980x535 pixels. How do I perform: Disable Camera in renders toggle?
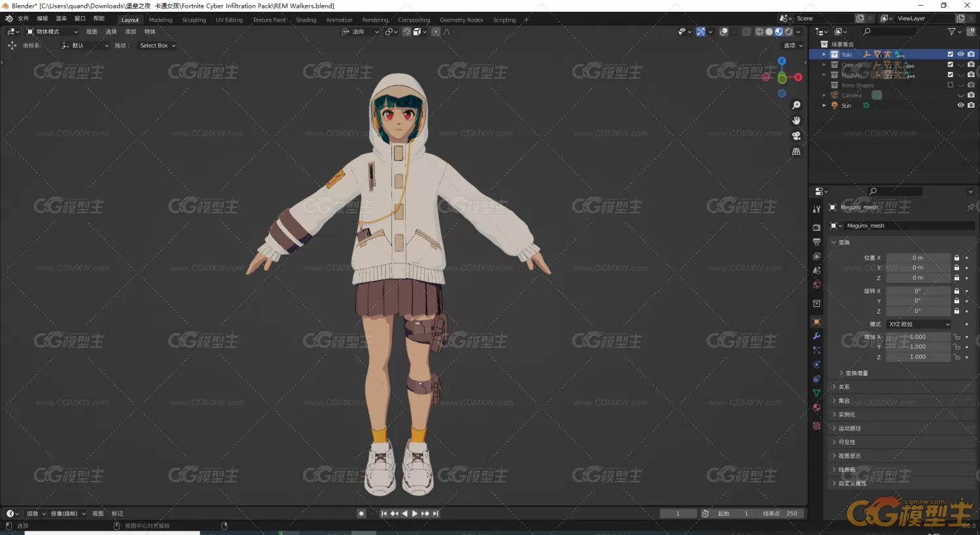point(971,95)
